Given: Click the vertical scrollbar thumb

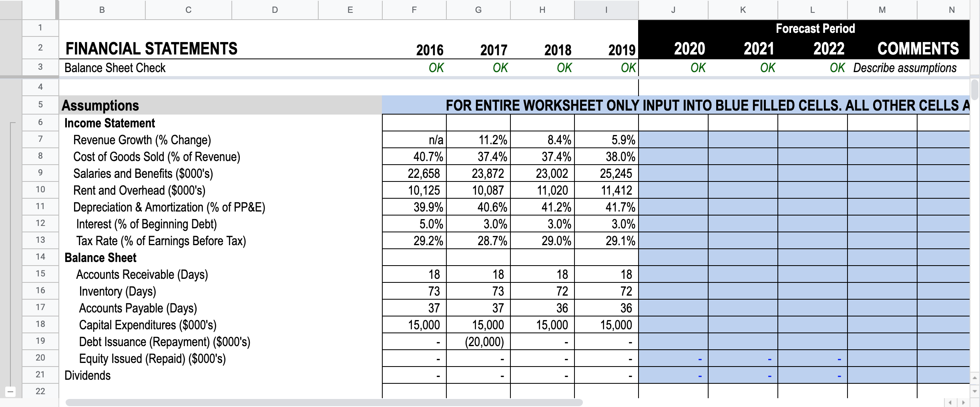Looking at the screenshot, I should click(x=975, y=90).
